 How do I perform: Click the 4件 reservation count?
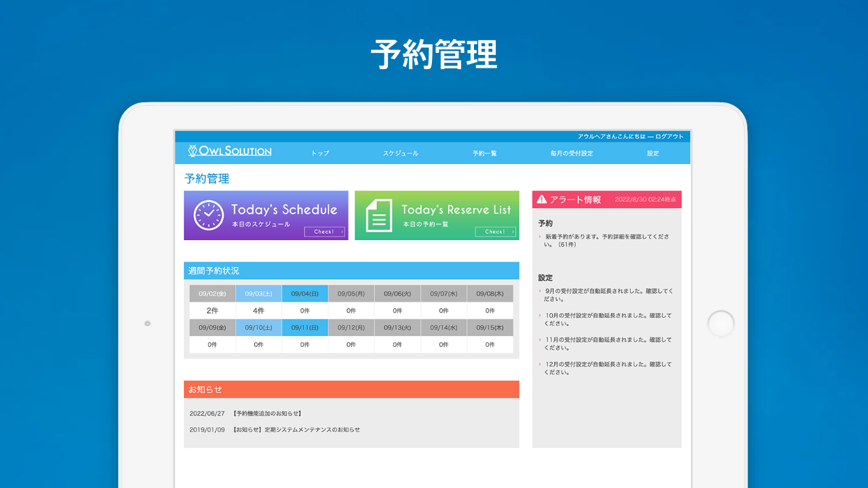(x=258, y=310)
